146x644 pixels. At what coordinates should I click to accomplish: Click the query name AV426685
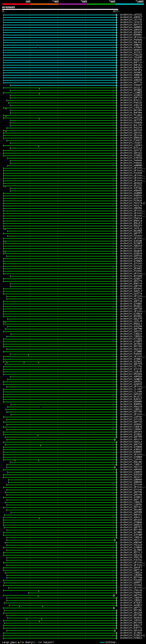click(8, 7)
